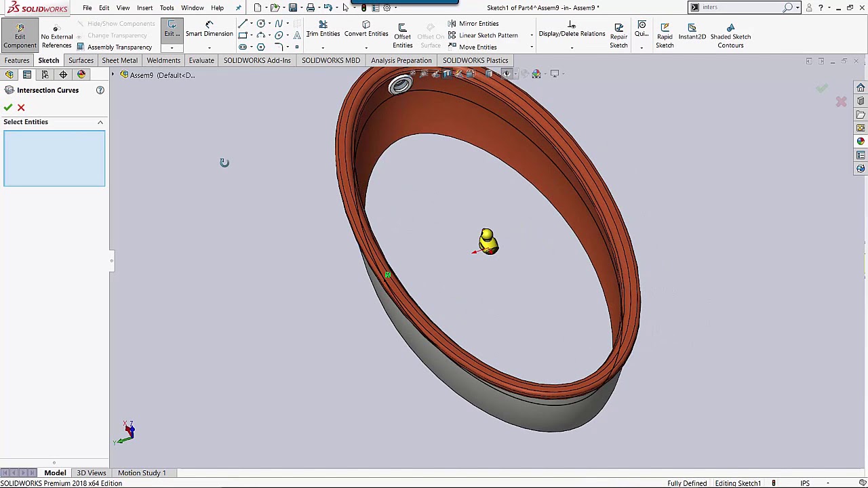The height and width of the screenshot is (488, 868).
Task: Select the Spline sketch tool
Action: click(279, 24)
